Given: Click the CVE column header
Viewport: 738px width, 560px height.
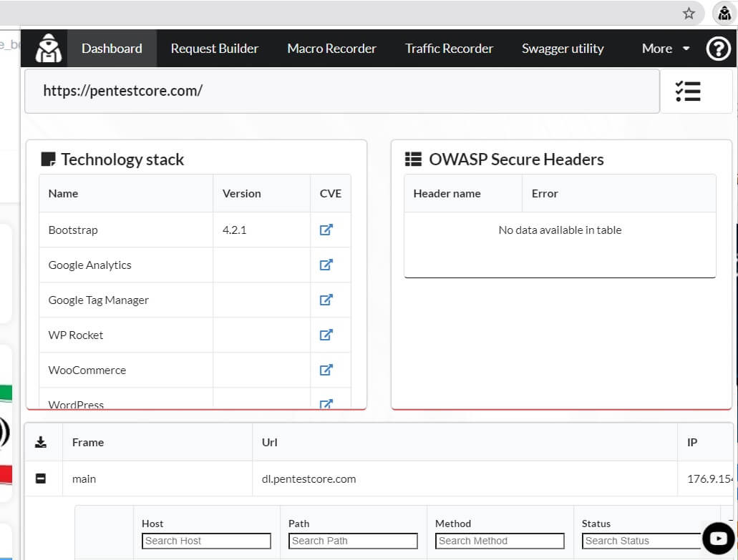Looking at the screenshot, I should (x=331, y=193).
